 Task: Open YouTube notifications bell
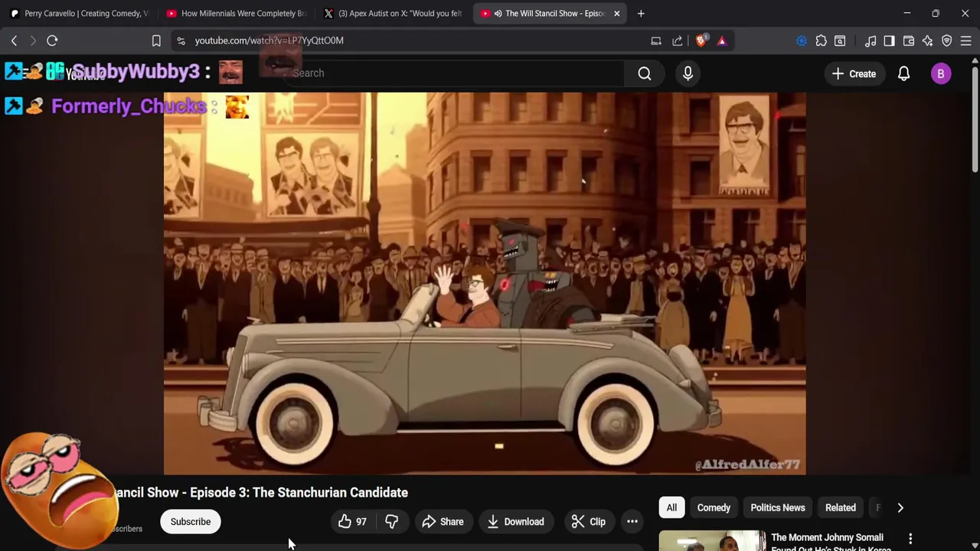tap(903, 73)
